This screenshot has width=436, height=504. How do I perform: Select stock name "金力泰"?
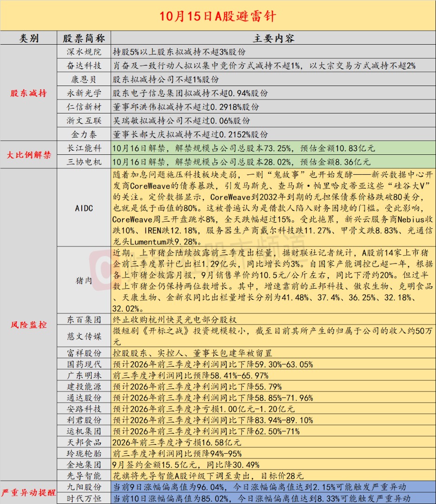point(84,135)
